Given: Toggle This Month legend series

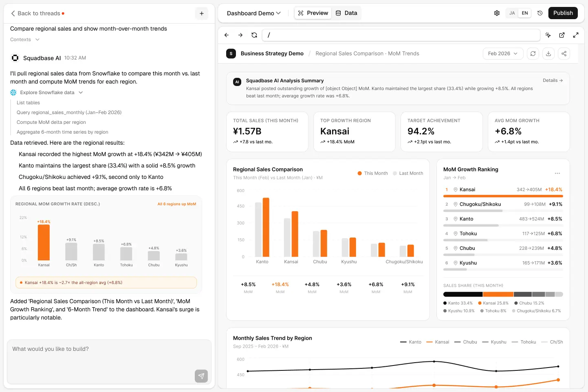Looking at the screenshot, I should pos(373,173).
